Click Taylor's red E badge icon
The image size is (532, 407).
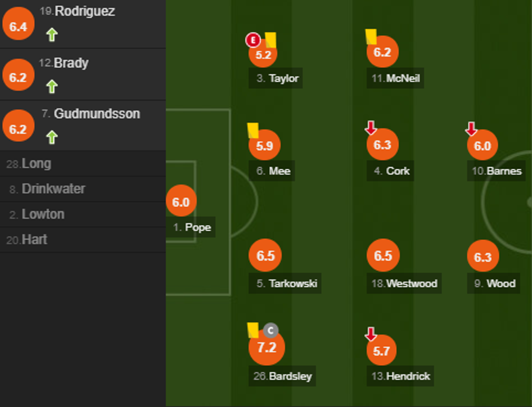tap(252, 40)
